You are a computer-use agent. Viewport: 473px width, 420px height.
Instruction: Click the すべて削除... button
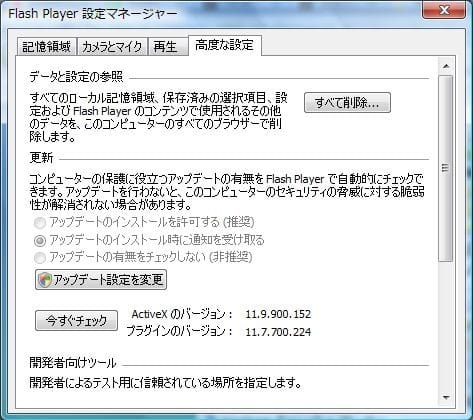point(347,103)
